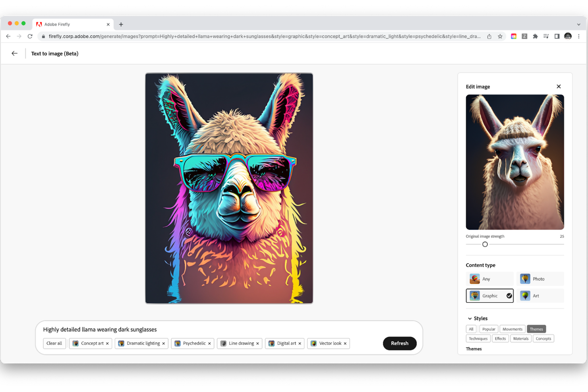
Task: Expand the tab search chevron
Action: [578, 24]
